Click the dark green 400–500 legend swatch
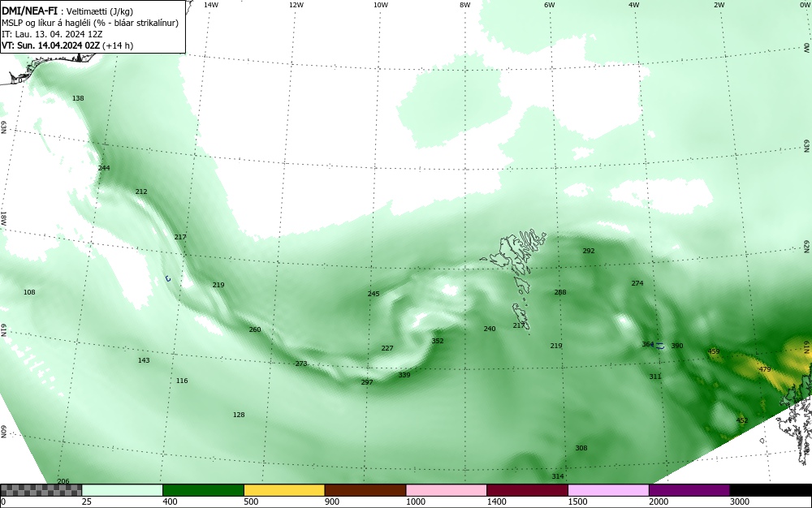This screenshot has width=812, height=508. tap(203, 490)
